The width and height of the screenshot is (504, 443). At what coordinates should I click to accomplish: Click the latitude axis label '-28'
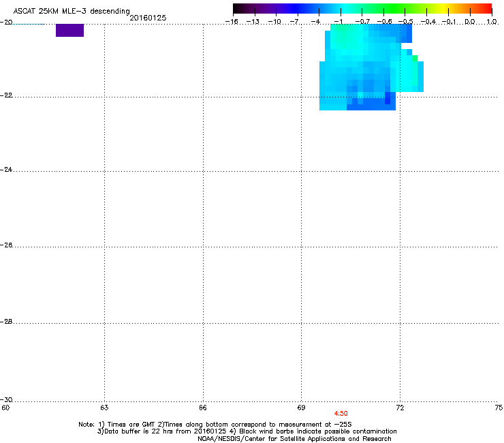(6, 322)
